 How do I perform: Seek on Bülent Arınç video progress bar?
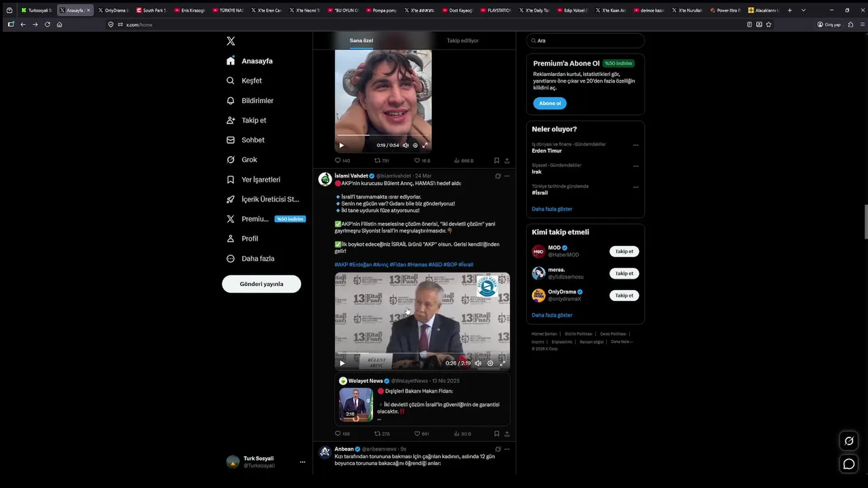(422, 354)
